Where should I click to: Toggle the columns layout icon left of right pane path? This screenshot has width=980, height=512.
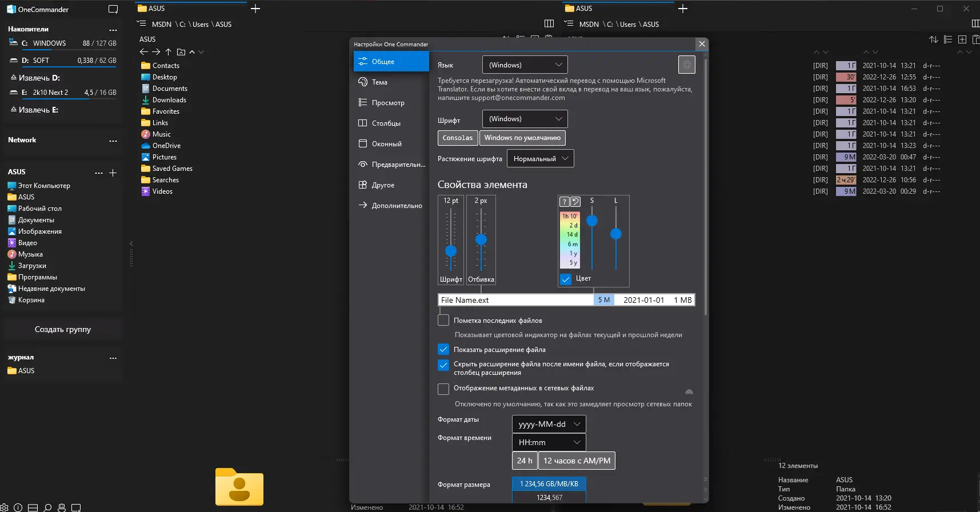tap(549, 24)
